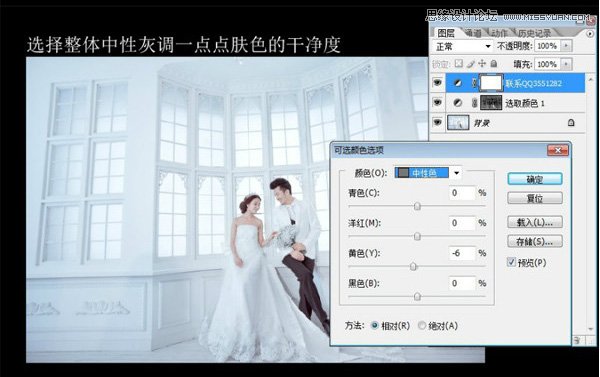Screen dimensions: 600x377
Task: Click the 洋红(M) slider handle
Action: click(x=417, y=236)
